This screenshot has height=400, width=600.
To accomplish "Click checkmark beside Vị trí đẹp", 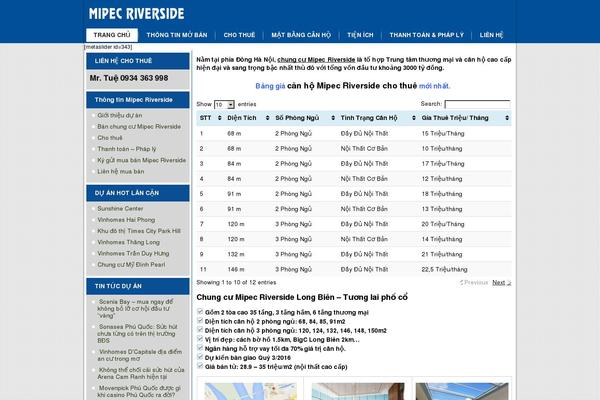I will [200, 339].
